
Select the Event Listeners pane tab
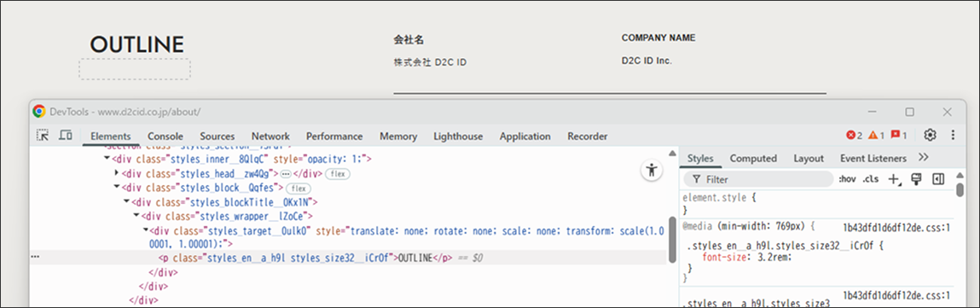coord(873,158)
